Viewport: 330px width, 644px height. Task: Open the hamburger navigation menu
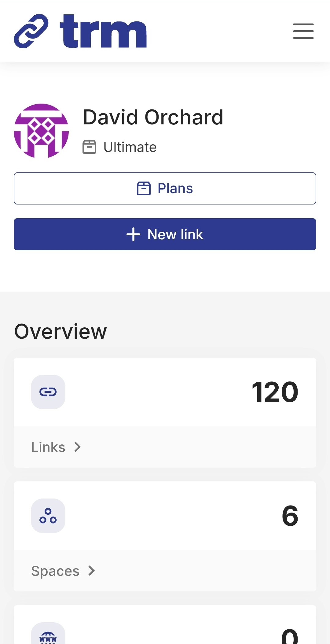point(303,31)
